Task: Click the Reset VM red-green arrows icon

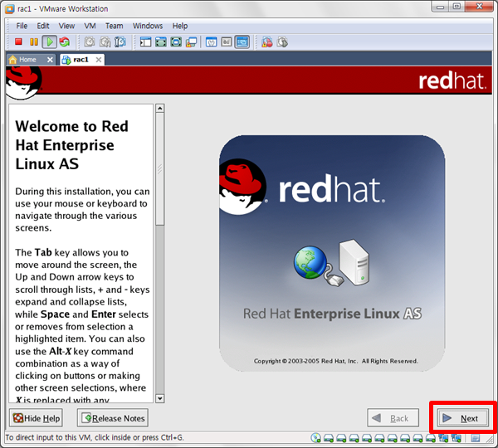Action: 65,42
